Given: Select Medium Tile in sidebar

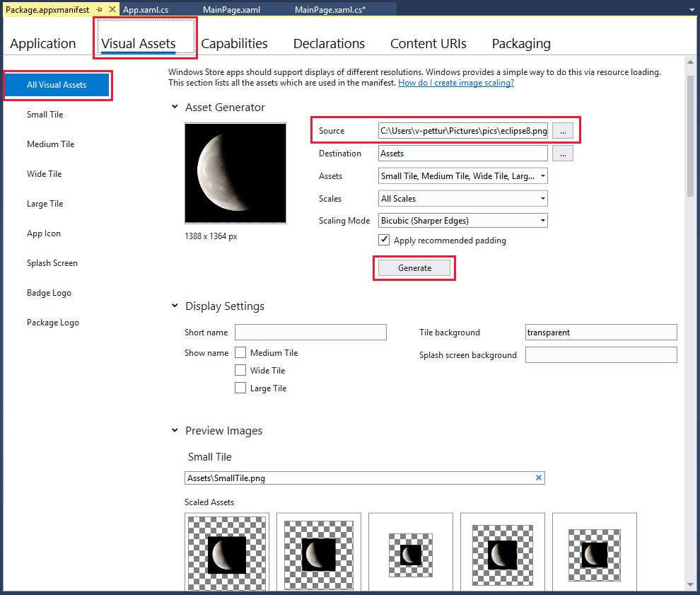Looking at the screenshot, I should pos(50,144).
